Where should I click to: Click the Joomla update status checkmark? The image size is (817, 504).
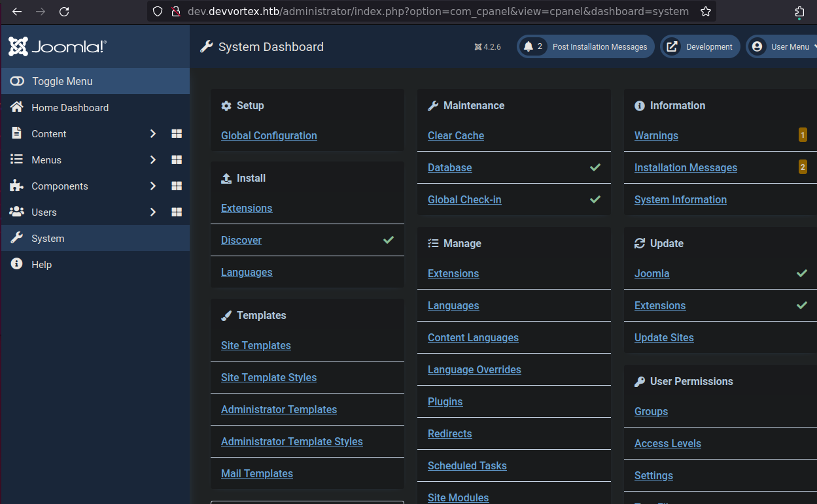coord(802,273)
